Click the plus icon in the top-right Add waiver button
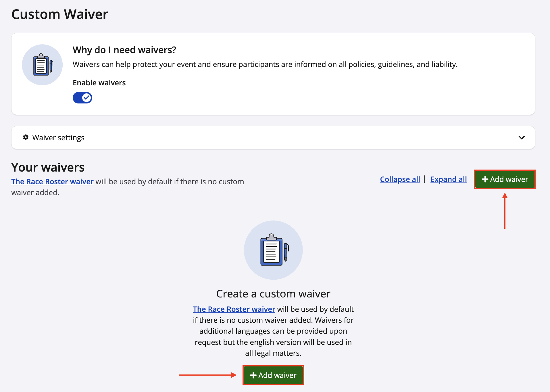Screen dimensions: 550x392 coord(485,179)
